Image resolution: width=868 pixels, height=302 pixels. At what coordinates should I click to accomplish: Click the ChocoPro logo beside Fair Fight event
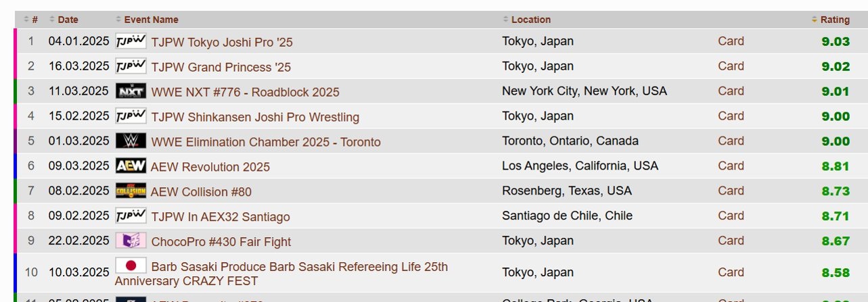click(x=131, y=241)
